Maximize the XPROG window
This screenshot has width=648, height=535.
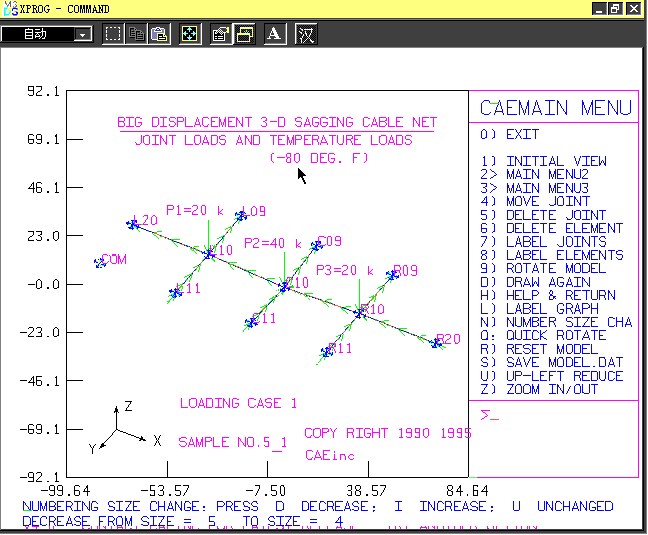coord(615,8)
